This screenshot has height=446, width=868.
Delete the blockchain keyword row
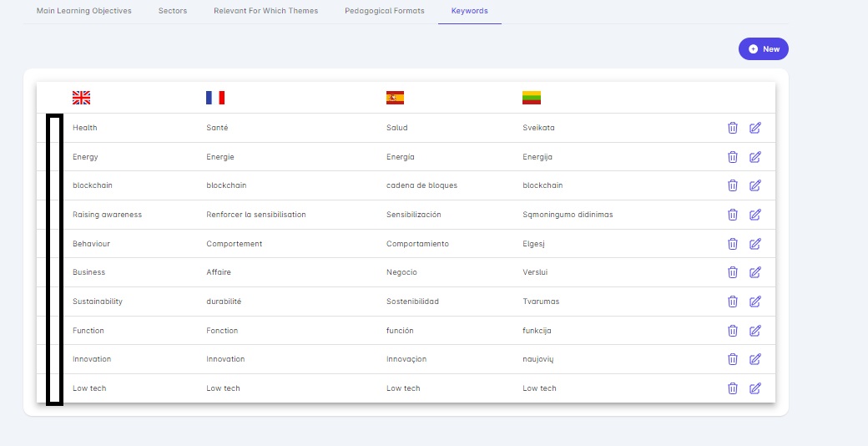(x=733, y=185)
